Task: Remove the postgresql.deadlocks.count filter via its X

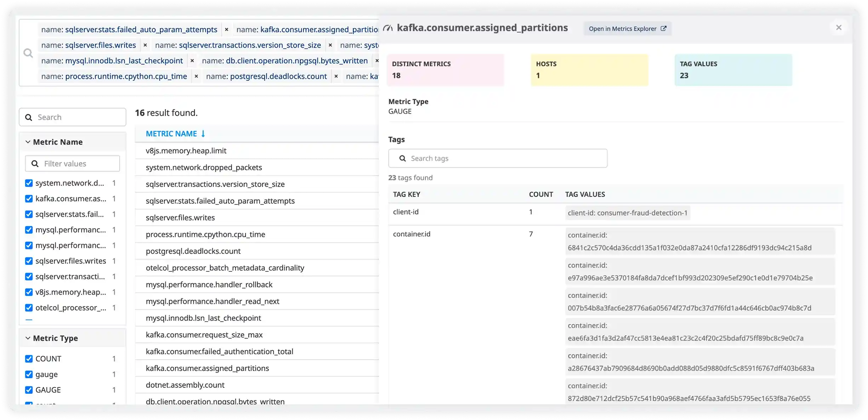Action: (336, 76)
